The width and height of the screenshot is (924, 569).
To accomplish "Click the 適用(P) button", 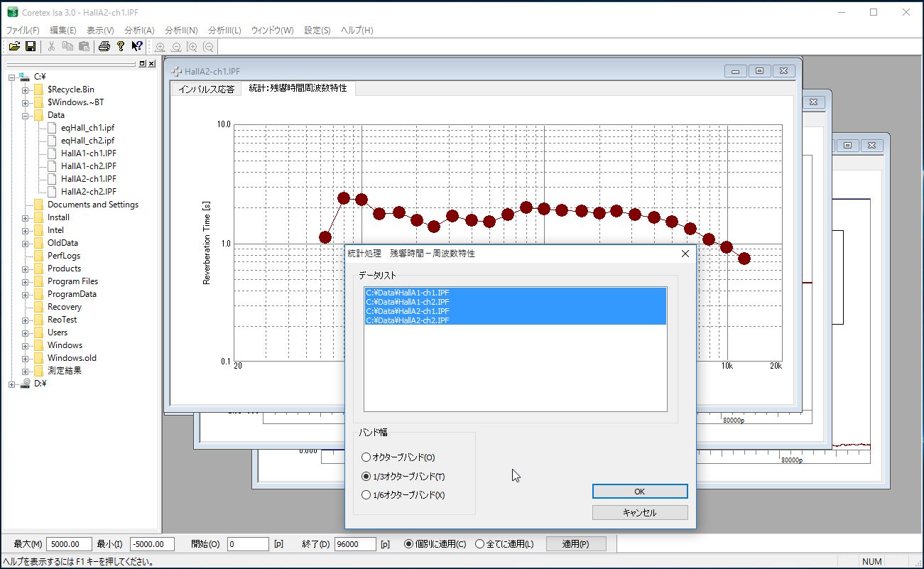I will coord(576,544).
